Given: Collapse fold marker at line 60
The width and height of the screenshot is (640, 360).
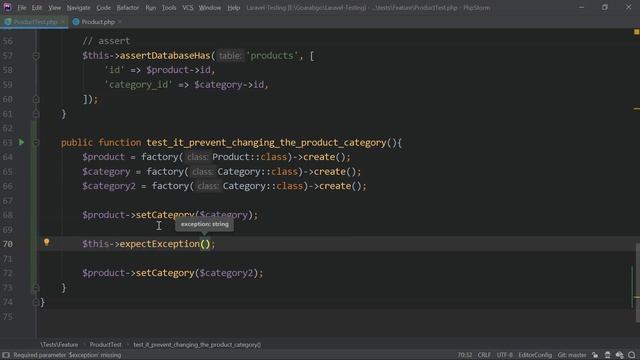Looking at the screenshot, I should coord(36,99).
